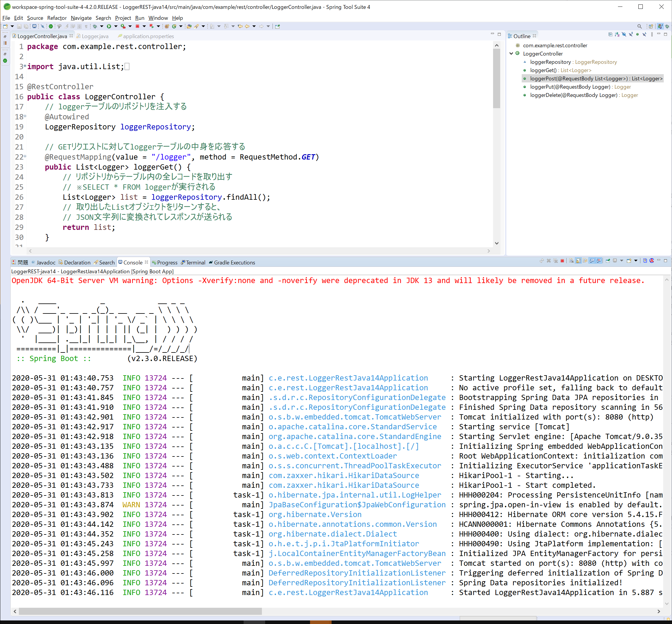Open dropdown arrow beside Run icon
Screen dimensions: 672x624
pyautogui.click(x=116, y=26)
